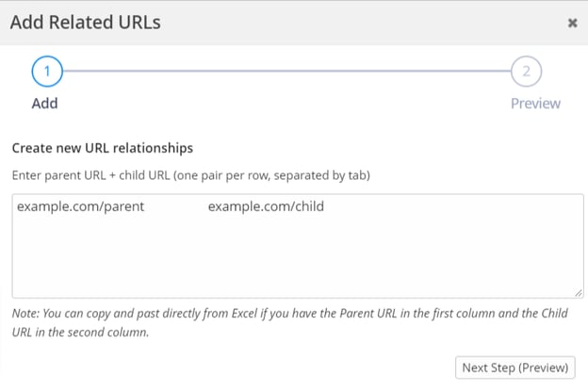Viewport: 588px width, 392px height.
Task: Click the italic Note about Excel copying
Action: pyautogui.click(x=290, y=322)
